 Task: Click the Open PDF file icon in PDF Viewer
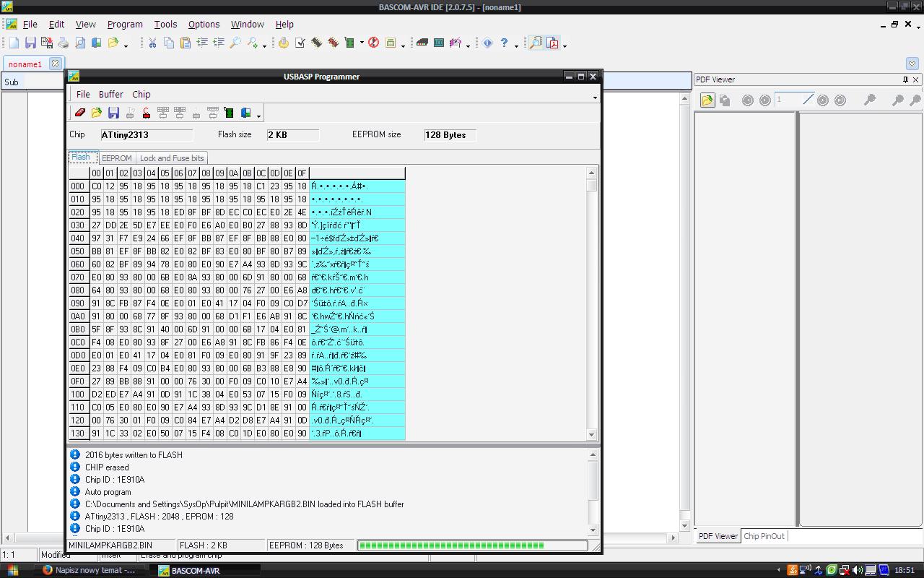707,100
